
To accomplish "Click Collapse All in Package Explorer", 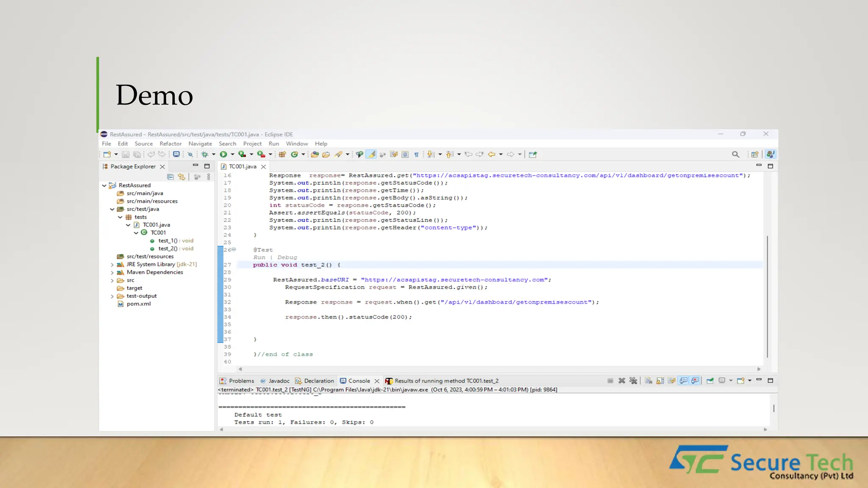I will pos(170,177).
